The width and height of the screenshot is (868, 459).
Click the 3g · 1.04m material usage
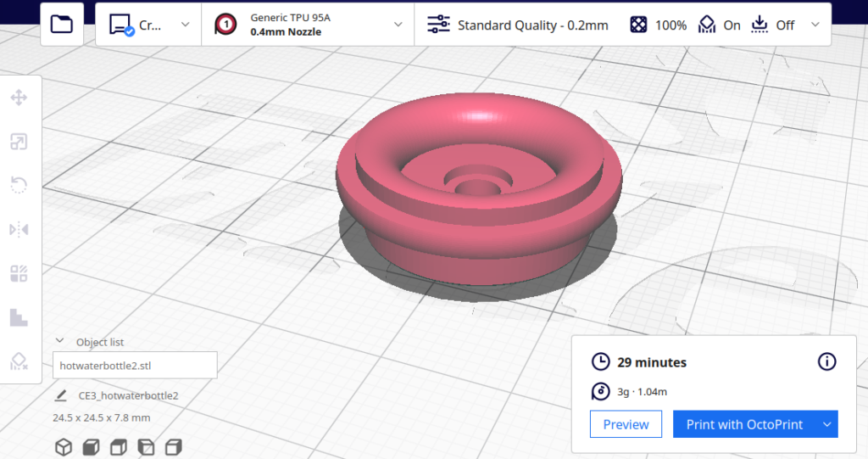click(x=643, y=392)
